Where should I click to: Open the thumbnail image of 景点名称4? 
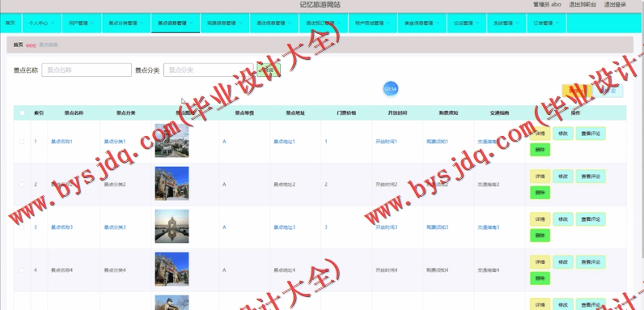(x=172, y=269)
